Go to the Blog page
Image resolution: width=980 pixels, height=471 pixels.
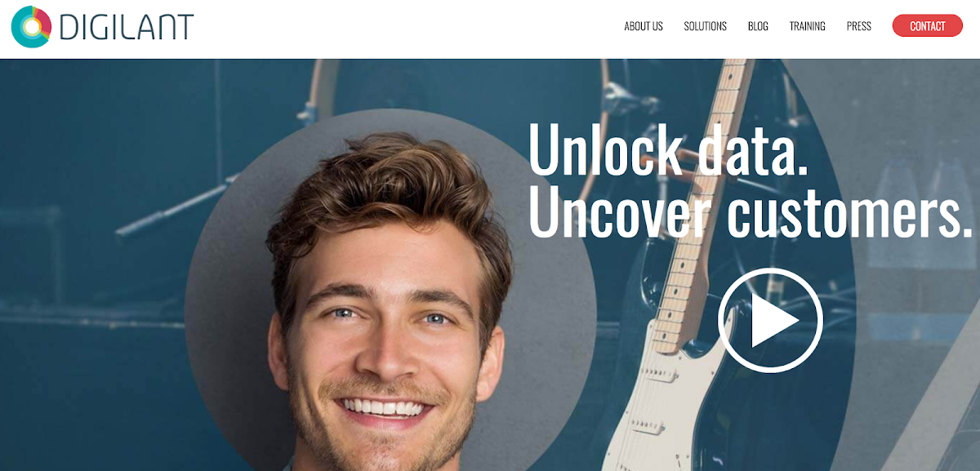[x=758, y=26]
